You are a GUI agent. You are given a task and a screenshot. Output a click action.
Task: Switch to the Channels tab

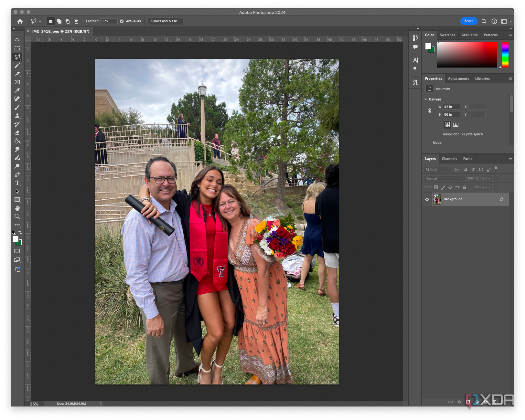coord(449,159)
